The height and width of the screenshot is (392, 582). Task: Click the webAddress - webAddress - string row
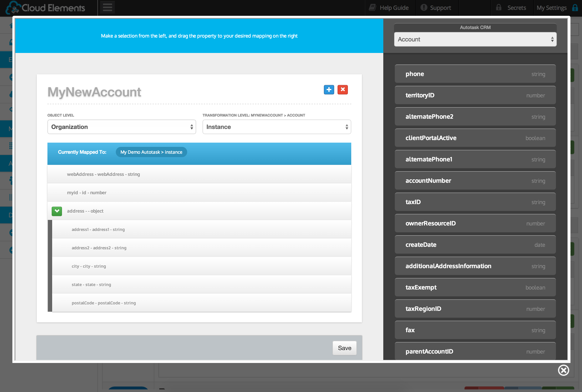coord(199,174)
